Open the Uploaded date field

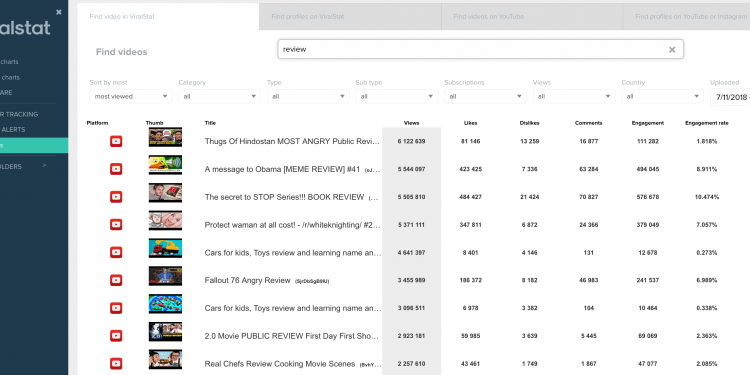[x=730, y=97]
